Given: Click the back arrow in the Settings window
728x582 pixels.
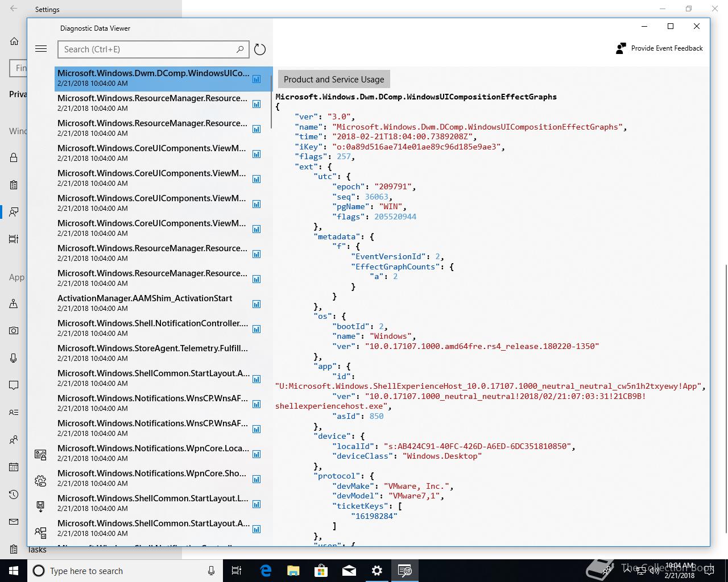Looking at the screenshot, I should 14,9.
